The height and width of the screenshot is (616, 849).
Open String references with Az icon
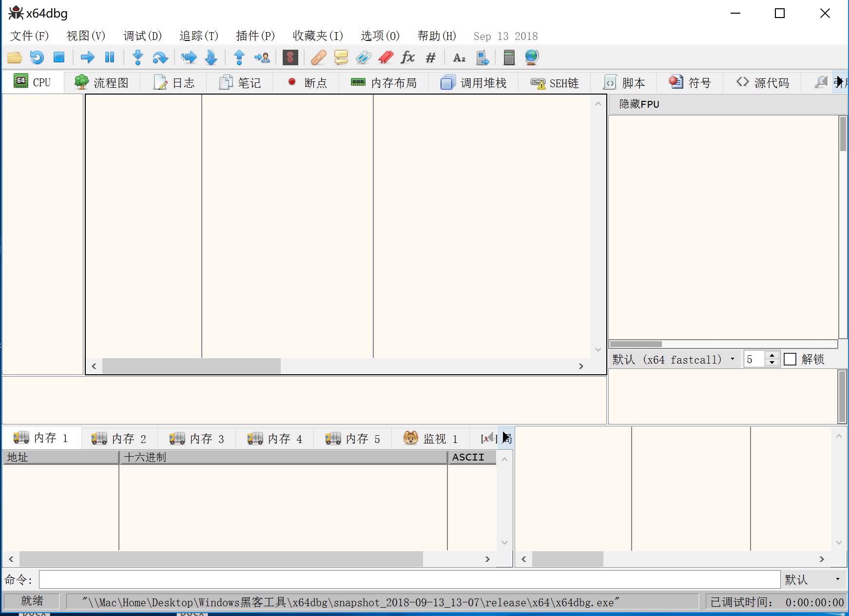click(459, 58)
